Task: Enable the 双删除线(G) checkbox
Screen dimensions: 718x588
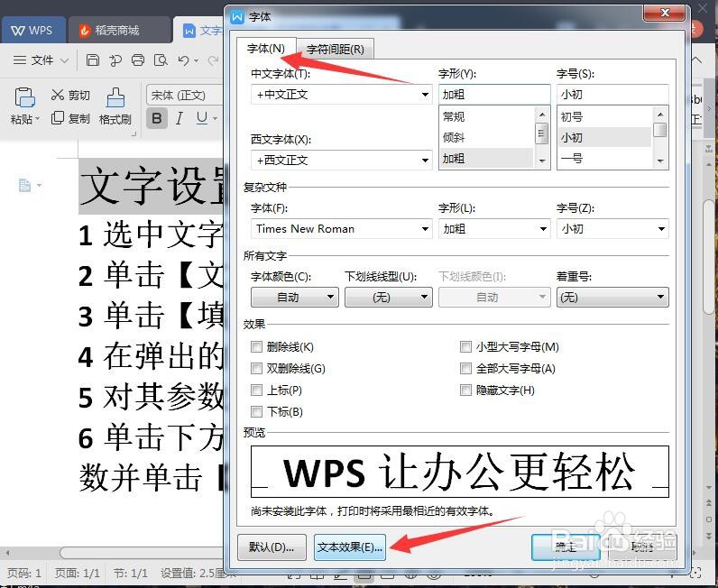Action: (x=256, y=368)
